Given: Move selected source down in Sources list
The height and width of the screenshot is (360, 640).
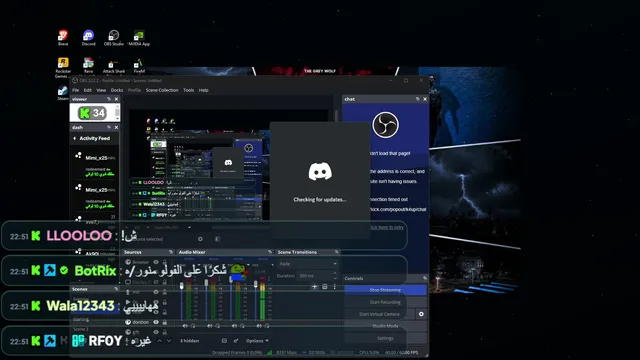Looking at the screenshot, I should [169, 341].
